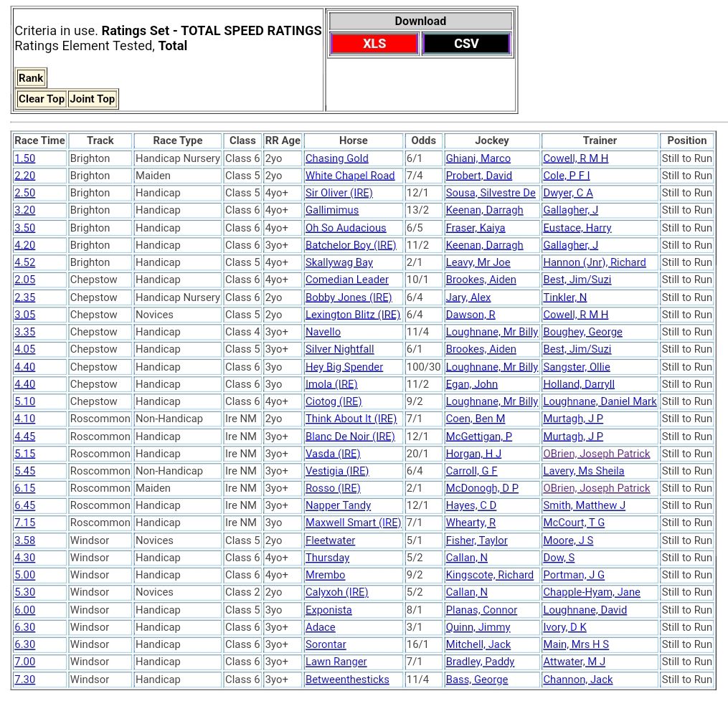The width and height of the screenshot is (728, 701).
Task: Open trainer Dwyer, C A link
Action: [x=567, y=193]
